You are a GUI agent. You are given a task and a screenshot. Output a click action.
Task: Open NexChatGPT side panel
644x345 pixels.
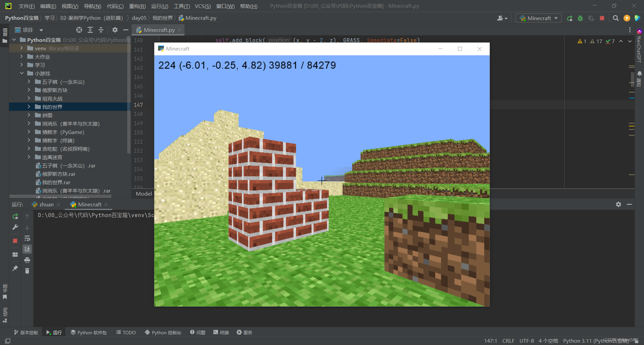[x=639, y=47]
